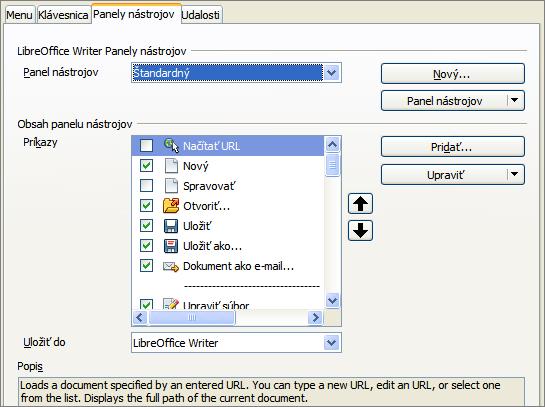Select the Spravovať command text
The image size is (545, 407).
pos(209,186)
